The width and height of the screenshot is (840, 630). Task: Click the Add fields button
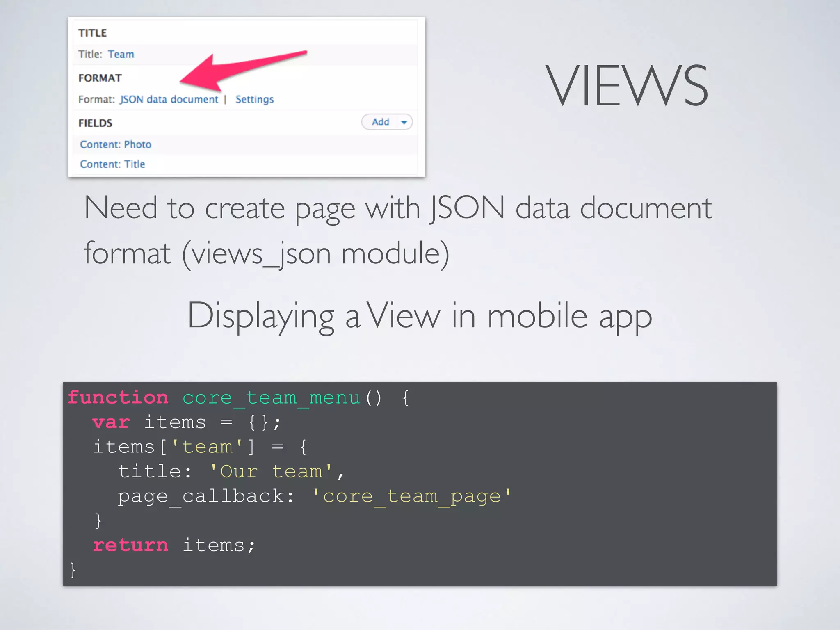(x=380, y=122)
